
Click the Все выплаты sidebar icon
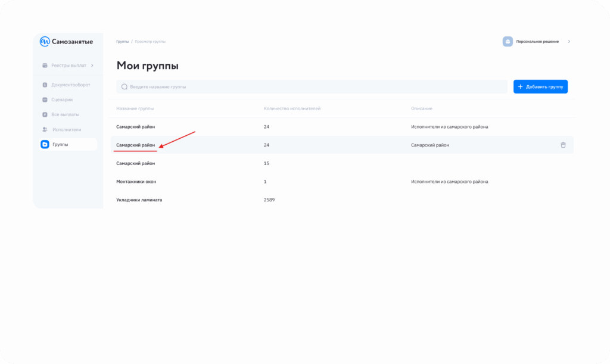(45, 114)
